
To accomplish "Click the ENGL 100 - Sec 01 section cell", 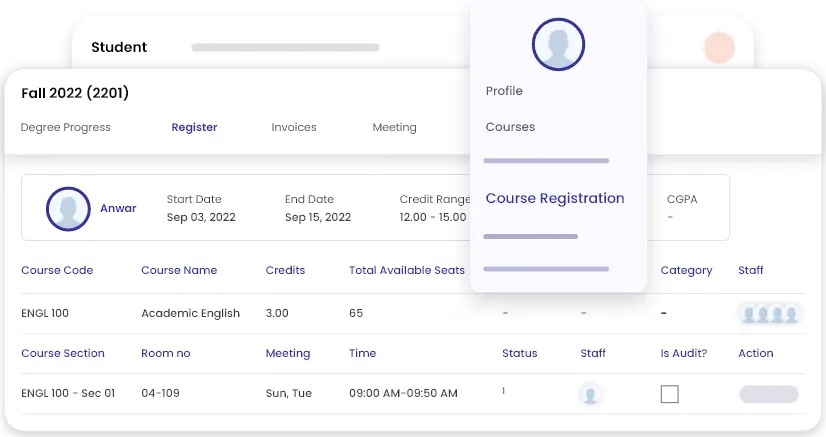I will [x=68, y=393].
